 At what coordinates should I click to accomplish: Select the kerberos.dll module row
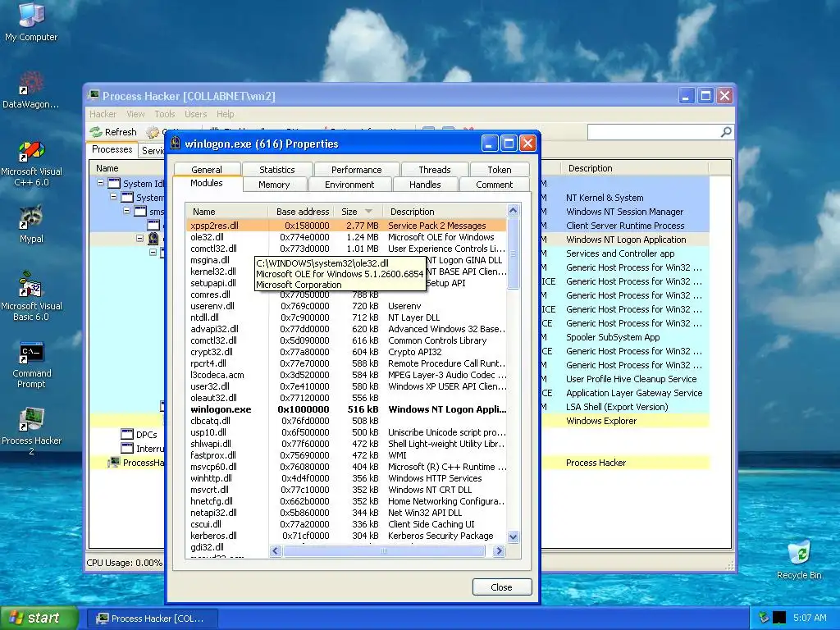(346, 536)
